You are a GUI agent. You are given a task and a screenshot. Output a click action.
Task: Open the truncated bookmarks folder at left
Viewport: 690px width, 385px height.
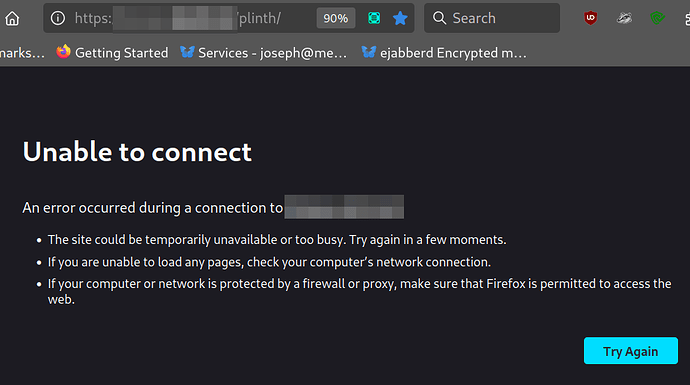(x=22, y=53)
